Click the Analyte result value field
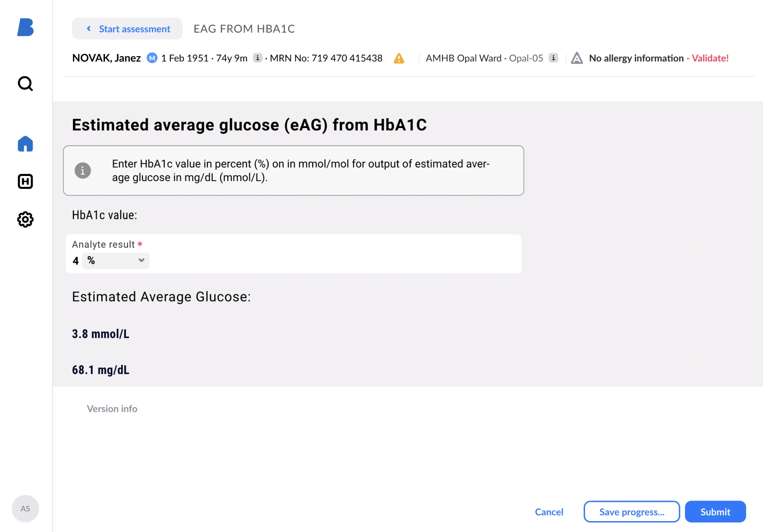Screen dimensions: 763x532 pyautogui.click(x=76, y=261)
